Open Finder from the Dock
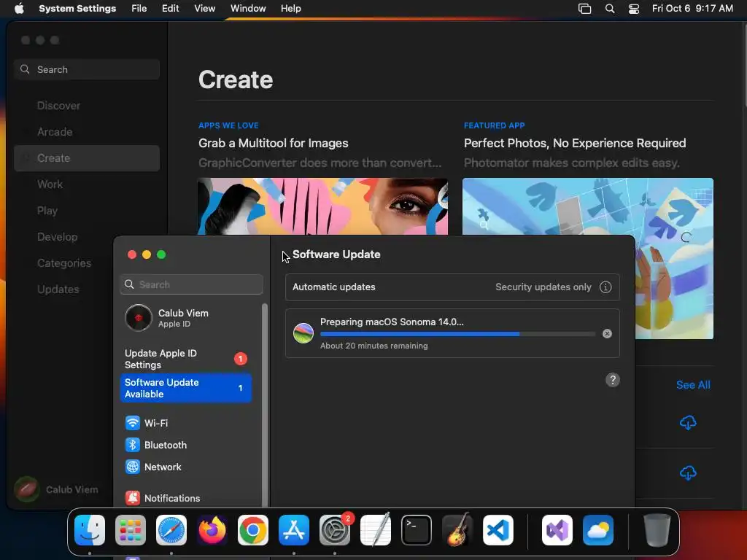Image resolution: width=747 pixels, height=560 pixels. pyautogui.click(x=90, y=530)
